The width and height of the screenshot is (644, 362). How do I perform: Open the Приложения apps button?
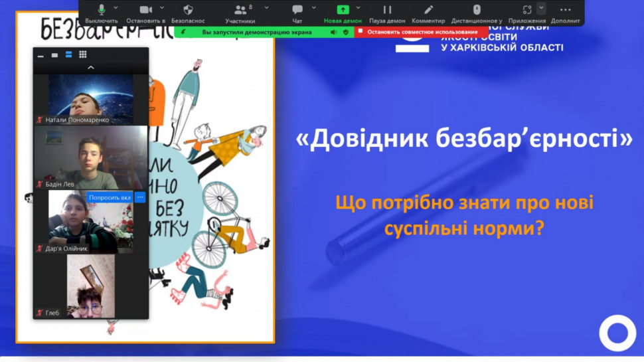527,13
